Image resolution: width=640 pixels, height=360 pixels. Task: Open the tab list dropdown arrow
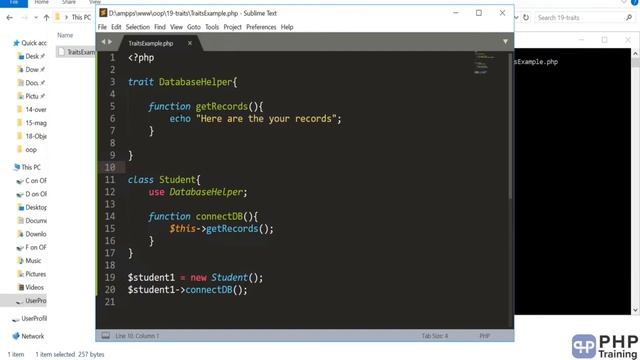tap(505, 42)
